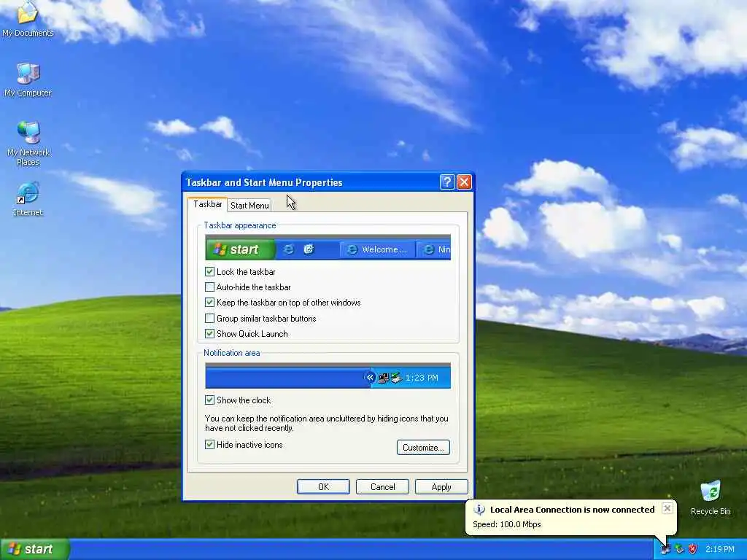Click the Apply button
The height and width of the screenshot is (560, 747).
[x=441, y=486]
